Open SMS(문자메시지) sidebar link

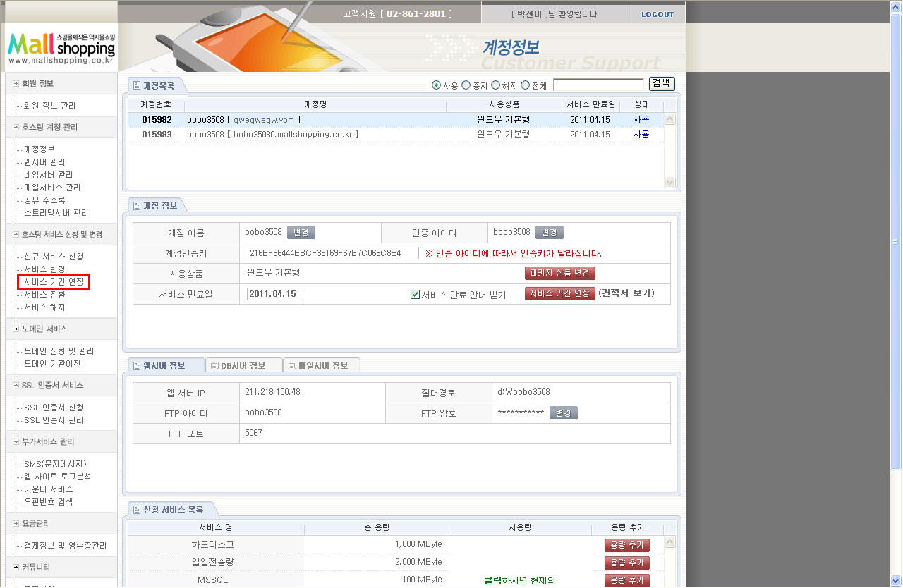point(55,464)
